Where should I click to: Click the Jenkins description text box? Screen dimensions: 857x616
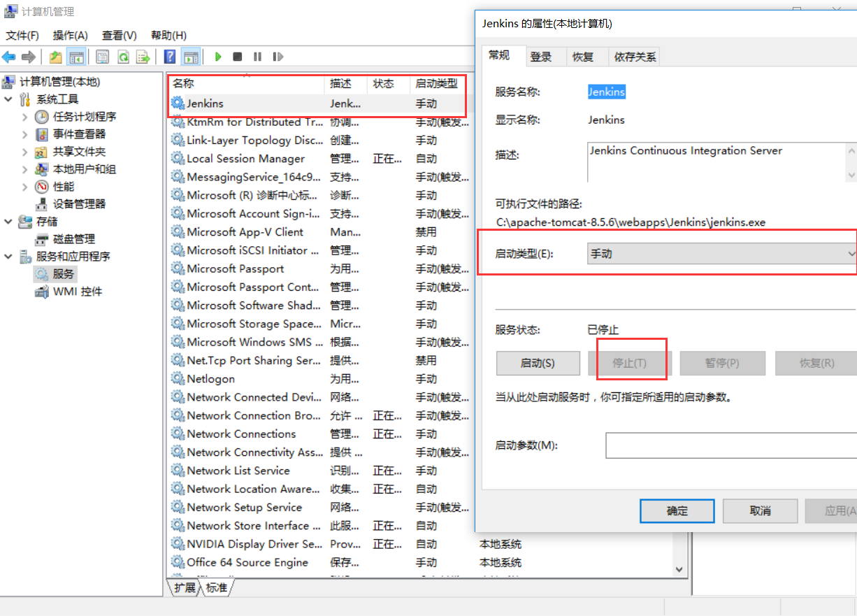pyautogui.click(x=716, y=162)
